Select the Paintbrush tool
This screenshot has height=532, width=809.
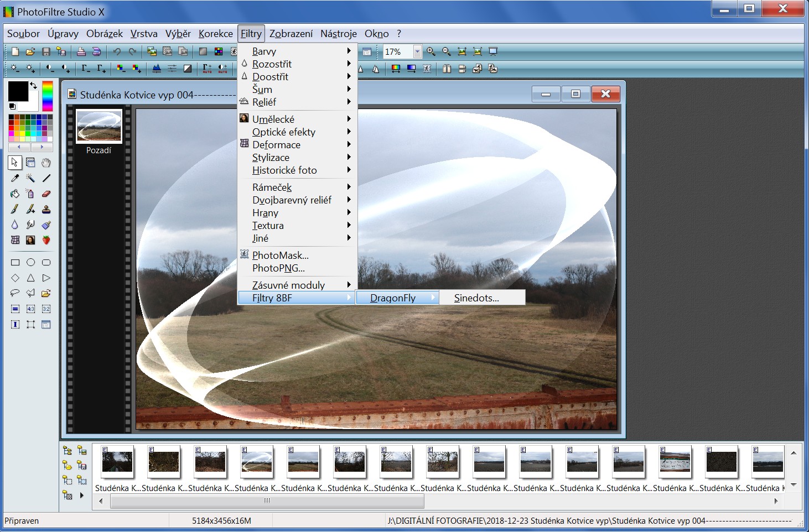point(15,209)
